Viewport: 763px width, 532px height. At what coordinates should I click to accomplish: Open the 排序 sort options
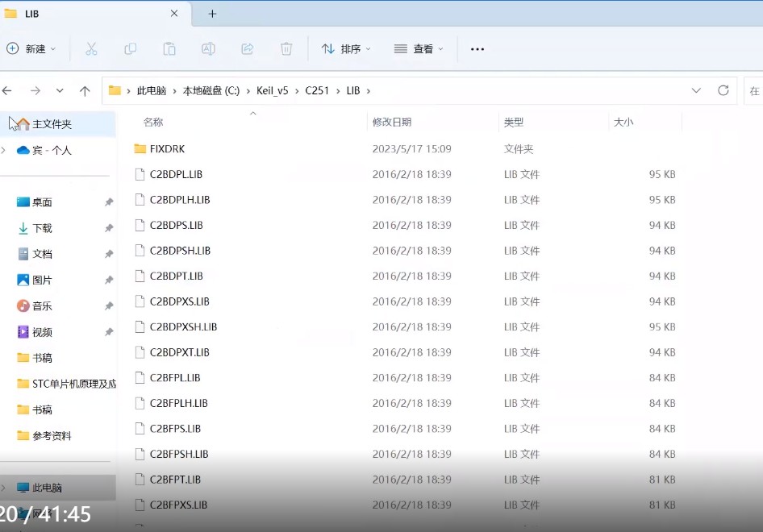pyautogui.click(x=346, y=48)
